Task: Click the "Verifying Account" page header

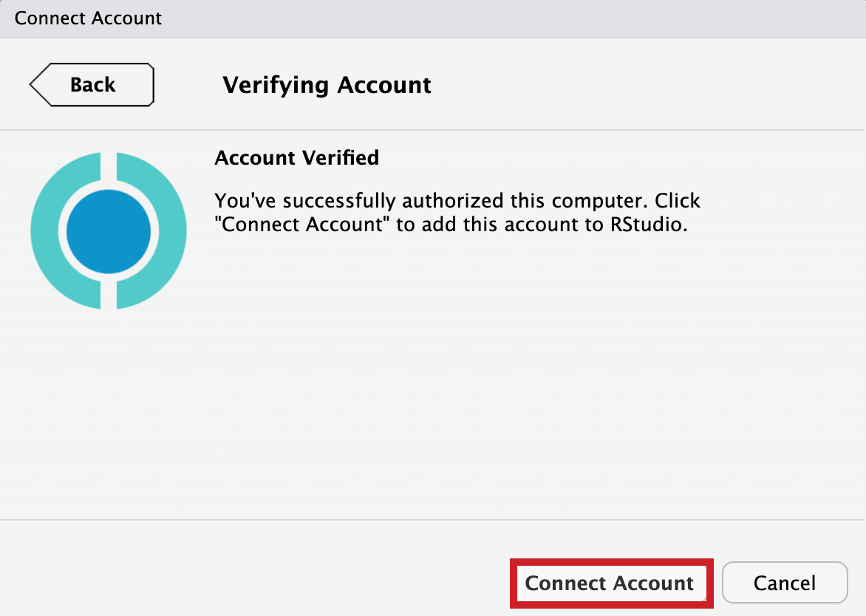Action: pyautogui.click(x=327, y=85)
